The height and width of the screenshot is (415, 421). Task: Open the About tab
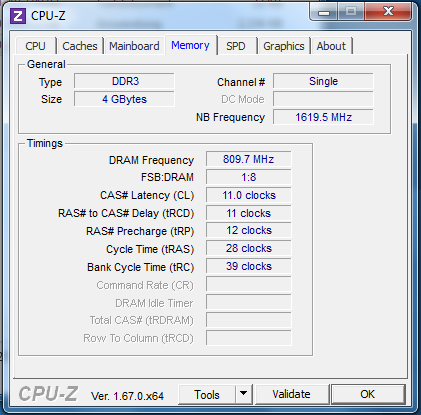coord(331,46)
